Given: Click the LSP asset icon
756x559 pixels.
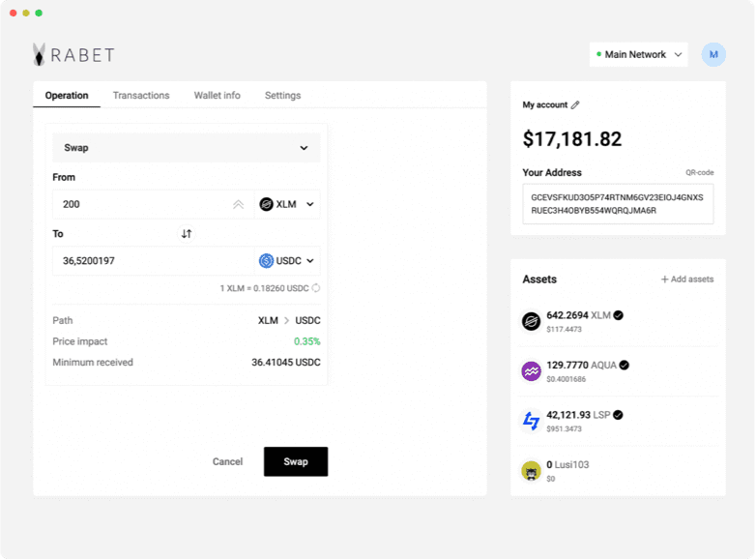Looking at the screenshot, I should pos(531,421).
